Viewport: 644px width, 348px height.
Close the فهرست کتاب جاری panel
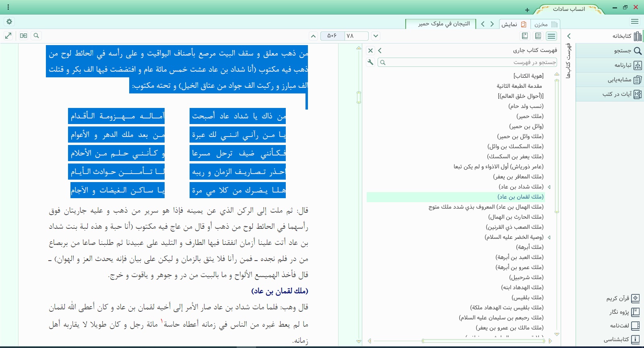pos(371,50)
